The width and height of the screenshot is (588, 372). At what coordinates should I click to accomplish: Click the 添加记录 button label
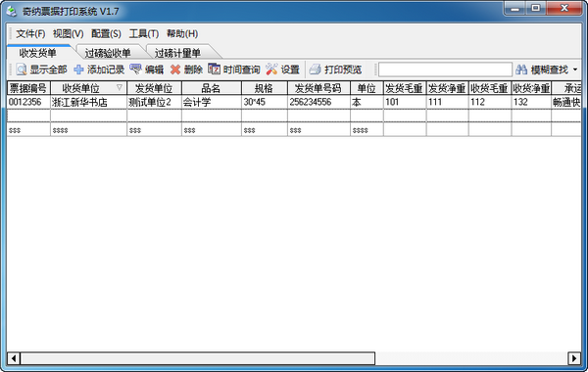(106, 70)
